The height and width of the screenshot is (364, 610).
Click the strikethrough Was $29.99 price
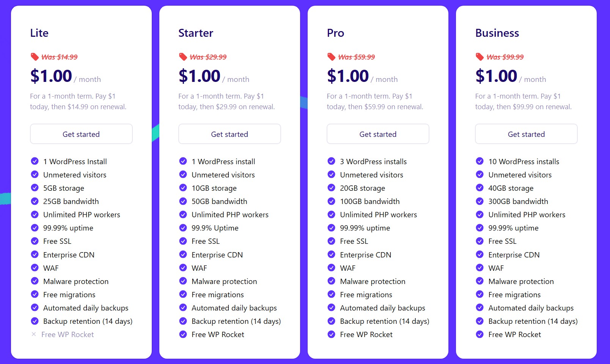coord(208,56)
